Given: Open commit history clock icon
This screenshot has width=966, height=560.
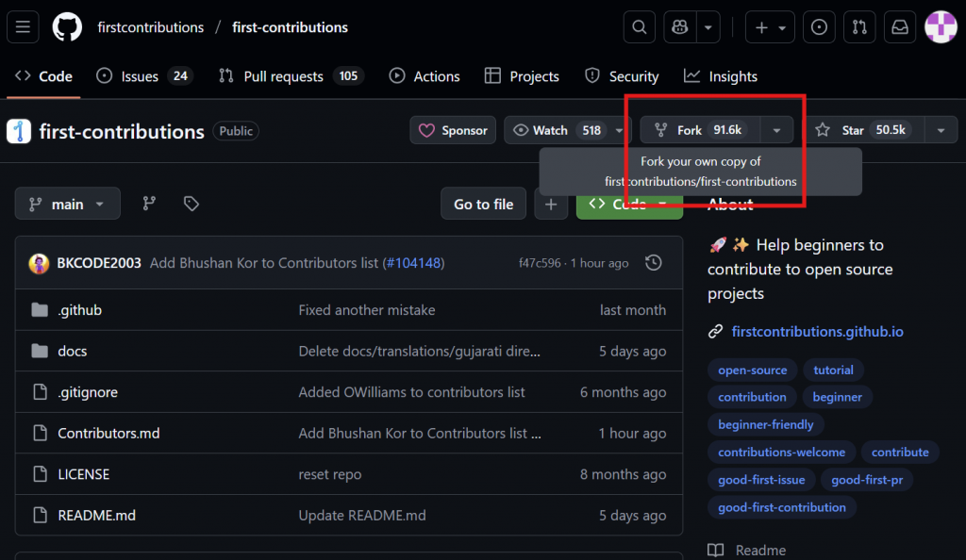Looking at the screenshot, I should (654, 263).
